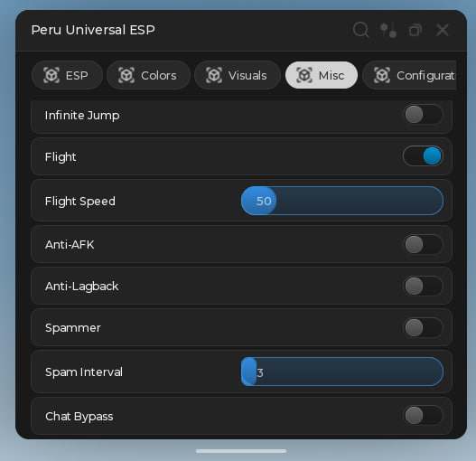Enable Chat Bypass toggle
Viewport: 476px width, 461px height.
(423, 416)
